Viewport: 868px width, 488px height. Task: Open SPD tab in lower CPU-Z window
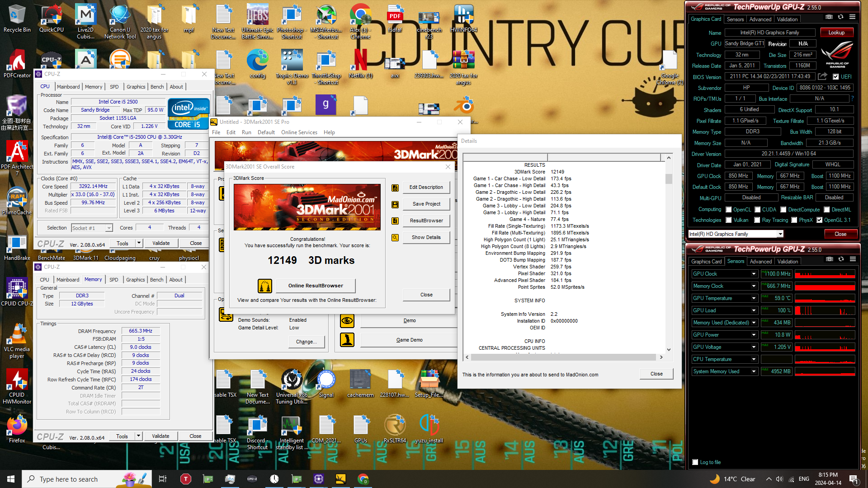(114, 280)
